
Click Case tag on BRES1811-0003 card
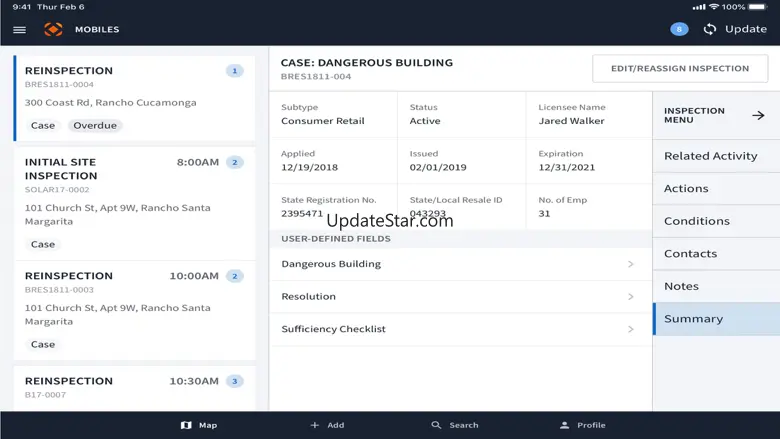43,345
